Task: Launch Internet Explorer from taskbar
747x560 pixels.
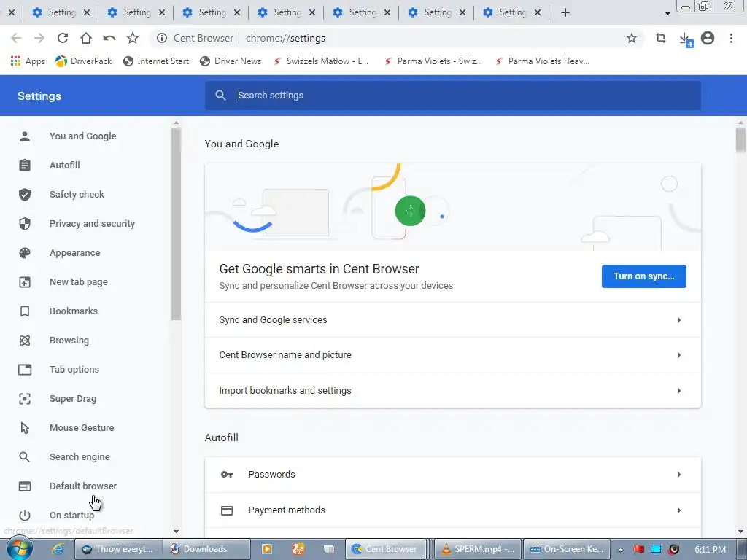Action: click(x=58, y=550)
